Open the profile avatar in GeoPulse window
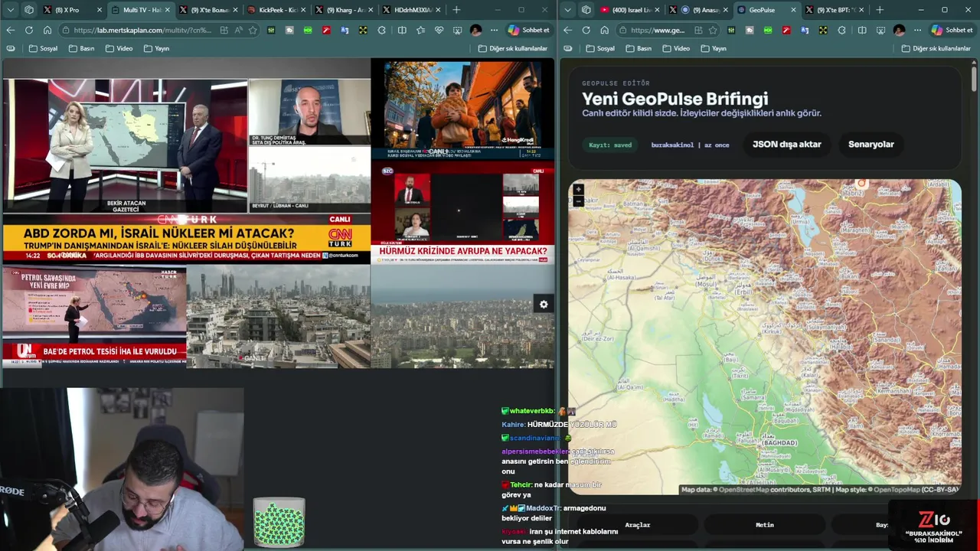Image resolution: width=980 pixels, height=551 pixels. pos(899,30)
